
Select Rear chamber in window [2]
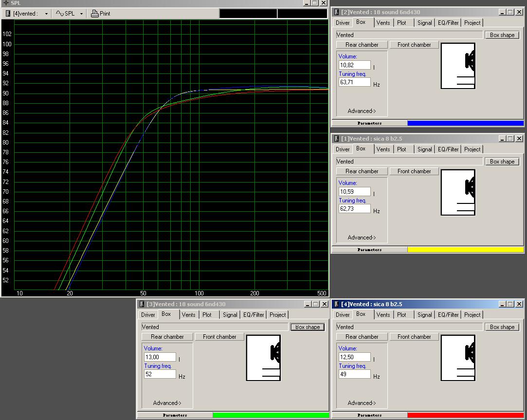(x=362, y=45)
